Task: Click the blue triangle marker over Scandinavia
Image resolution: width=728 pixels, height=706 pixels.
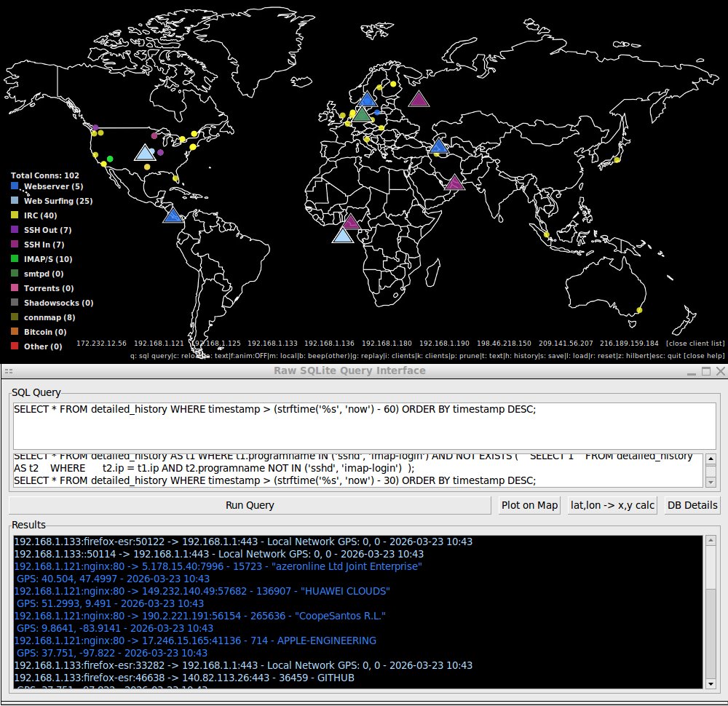Action: point(368,99)
